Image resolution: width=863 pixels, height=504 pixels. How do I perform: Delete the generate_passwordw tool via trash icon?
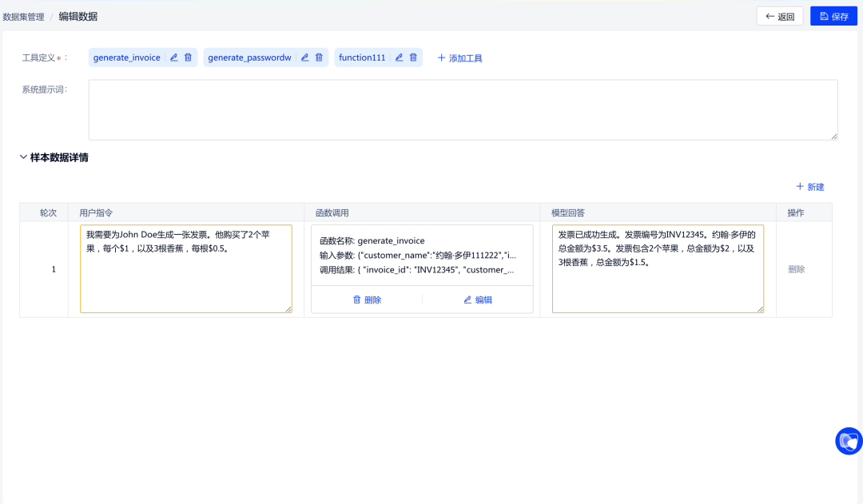(x=319, y=58)
